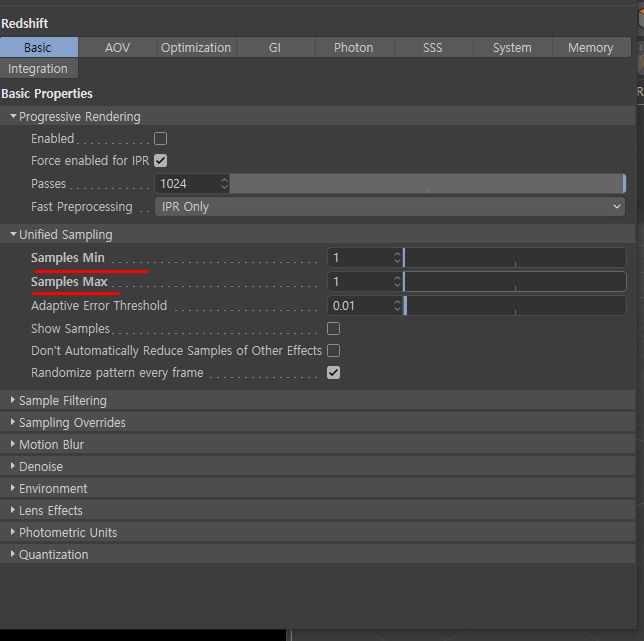Image resolution: width=644 pixels, height=641 pixels.
Task: Switch to the Basic tab
Action: (x=39, y=48)
